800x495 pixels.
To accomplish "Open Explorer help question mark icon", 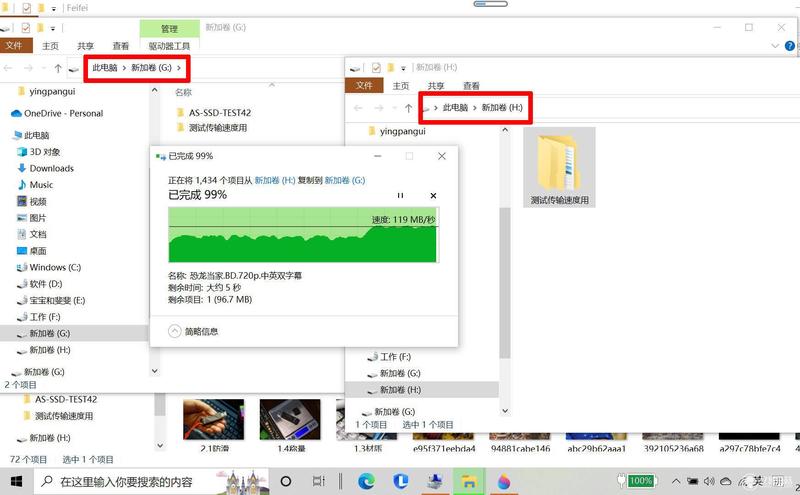I will [x=789, y=46].
